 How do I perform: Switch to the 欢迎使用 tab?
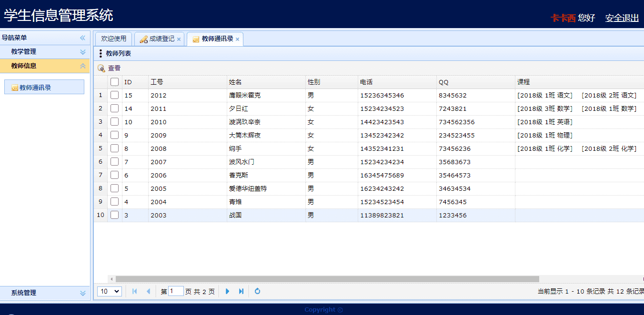pos(114,39)
